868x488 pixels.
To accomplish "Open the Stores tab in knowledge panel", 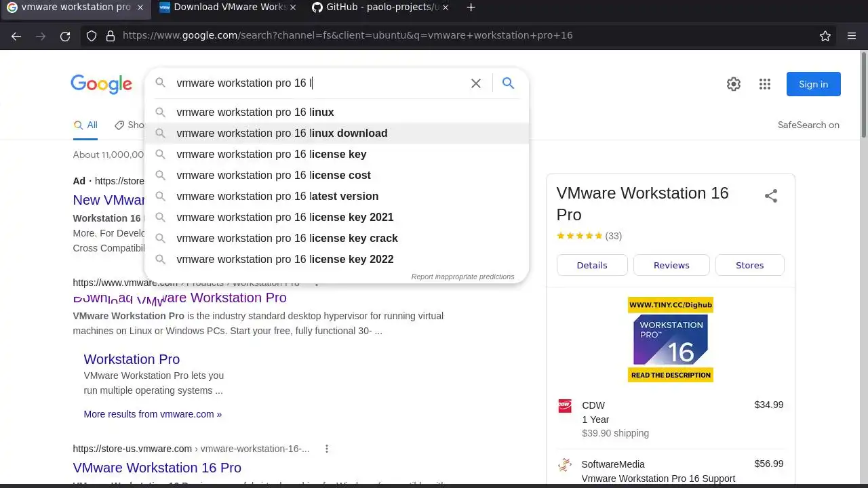I will tap(749, 265).
